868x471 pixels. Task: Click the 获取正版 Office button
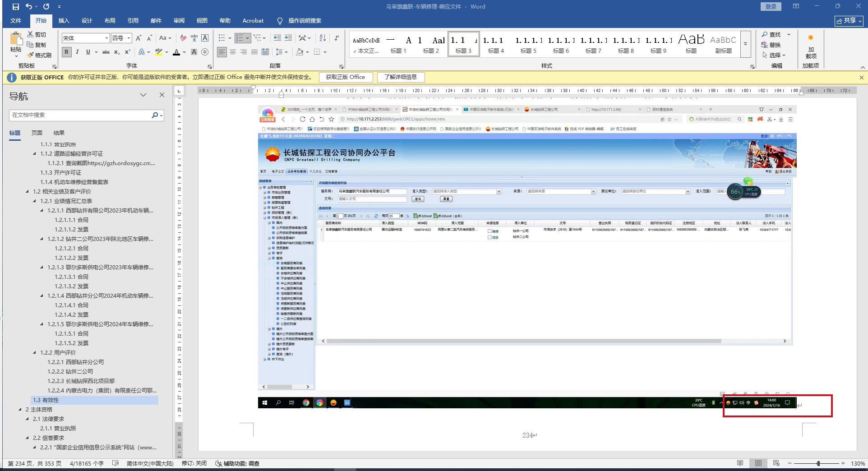pyautogui.click(x=346, y=77)
